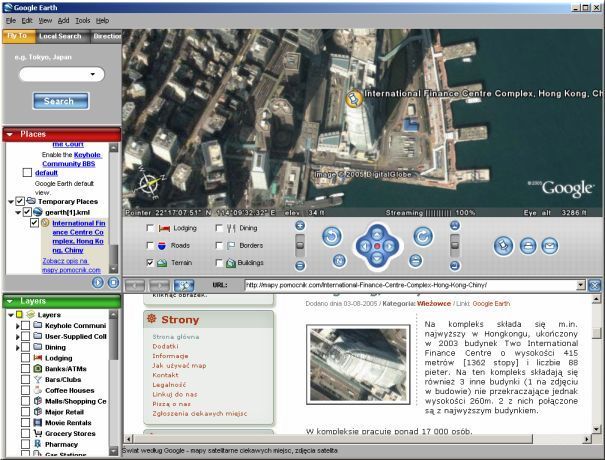Viewport: 605px width, 460px height.
Task: Open the Tools menu
Action: pyautogui.click(x=82, y=20)
